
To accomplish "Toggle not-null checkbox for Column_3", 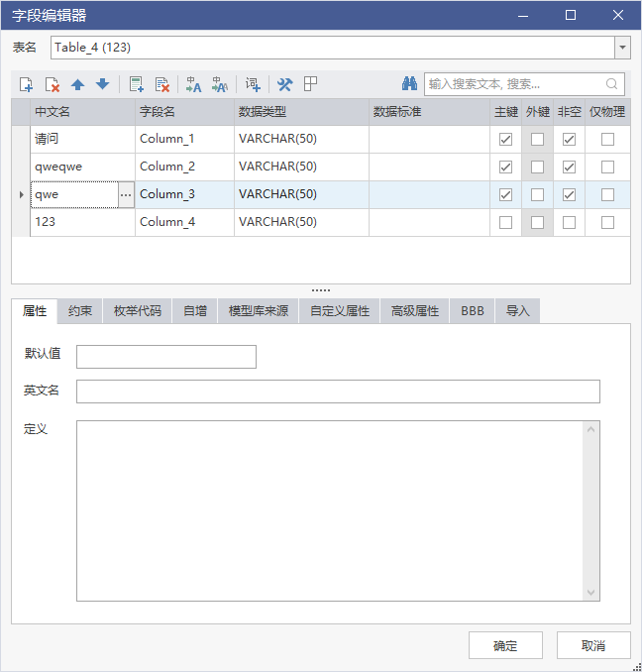I will pyautogui.click(x=570, y=195).
